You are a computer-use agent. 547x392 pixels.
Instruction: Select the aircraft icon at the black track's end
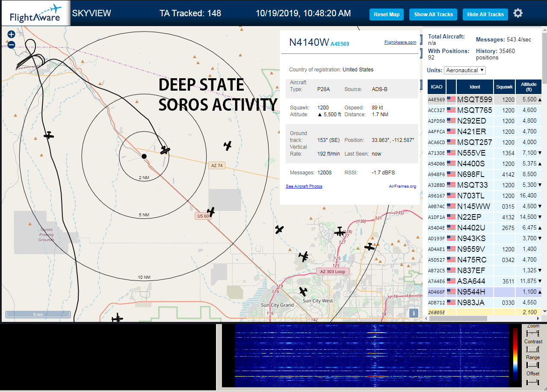pyautogui.click(x=165, y=150)
